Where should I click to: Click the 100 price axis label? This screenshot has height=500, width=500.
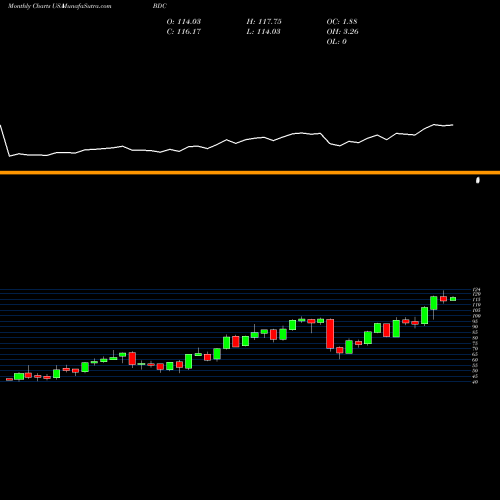pos(477,316)
